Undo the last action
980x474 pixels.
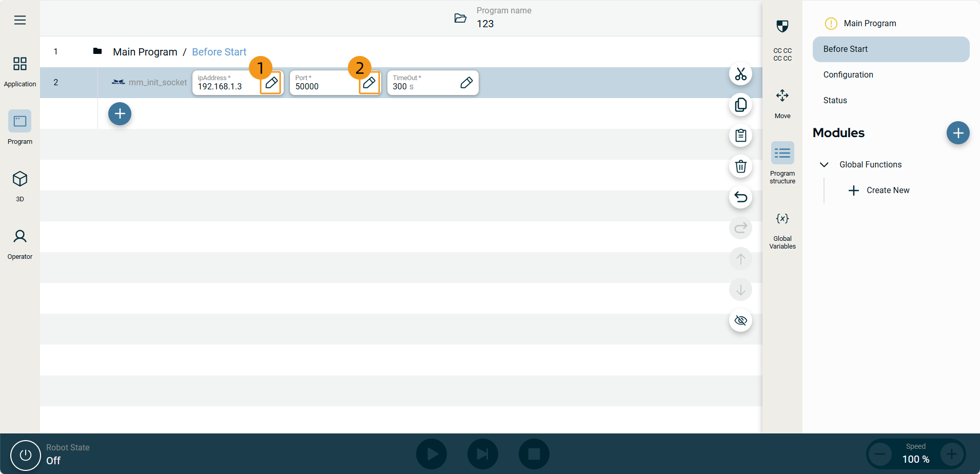(x=740, y=197)
